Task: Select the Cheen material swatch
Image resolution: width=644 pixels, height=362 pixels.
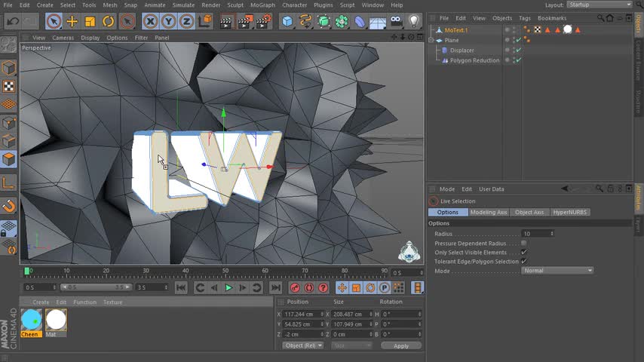Action: click(x=31, y=320)
